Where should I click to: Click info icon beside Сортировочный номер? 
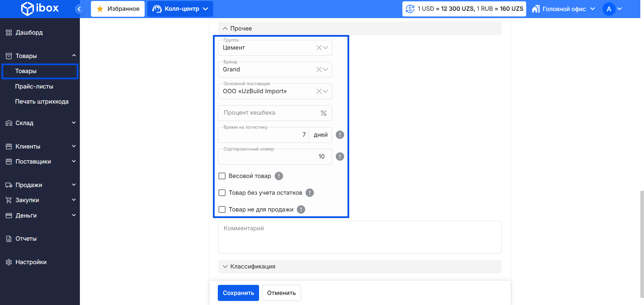[340, 157]
